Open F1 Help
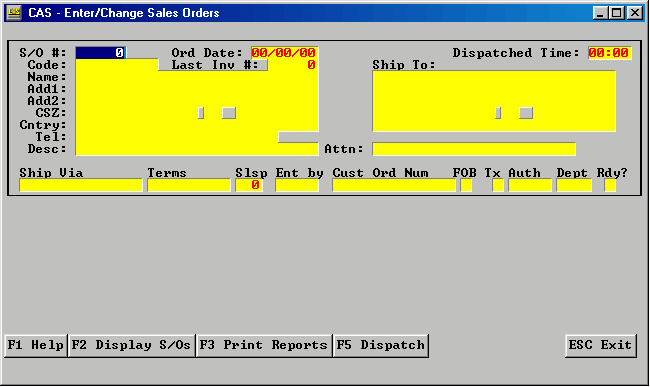 tap(36, 345)
